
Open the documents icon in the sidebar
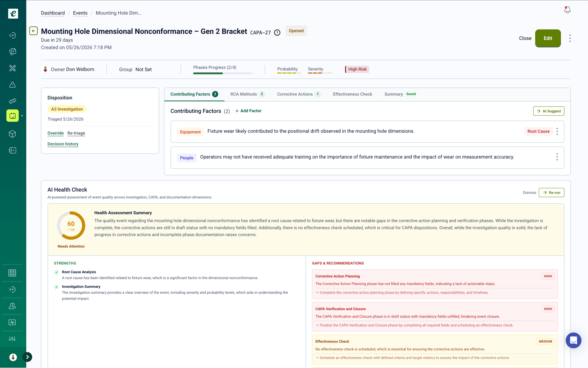[x=12, y=52]
